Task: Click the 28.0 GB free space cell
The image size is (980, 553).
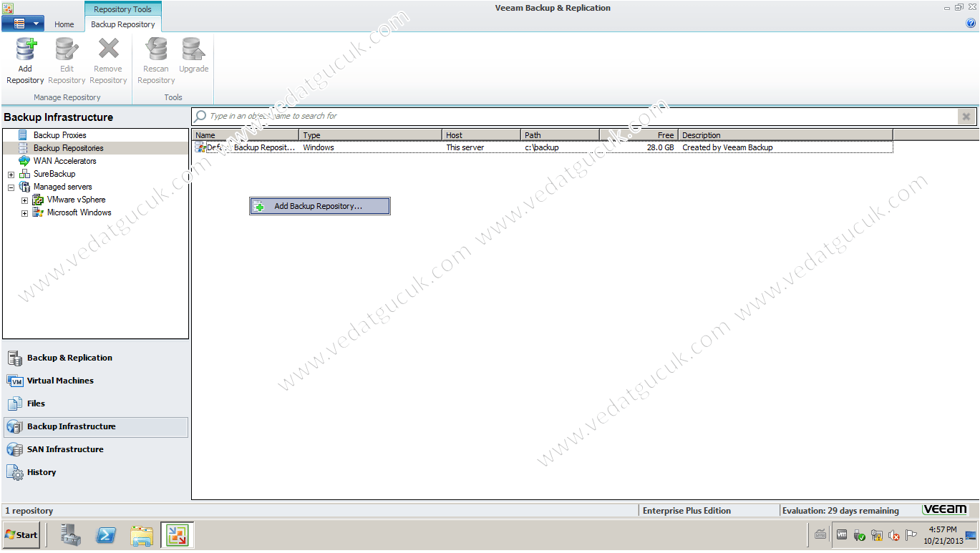Action: (660, 148)
